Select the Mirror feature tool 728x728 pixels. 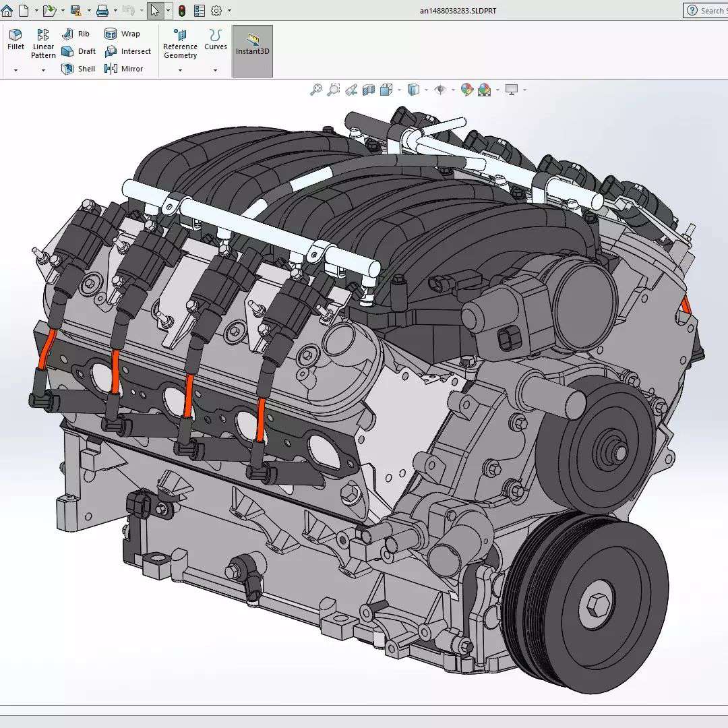[x=123, y=69]
